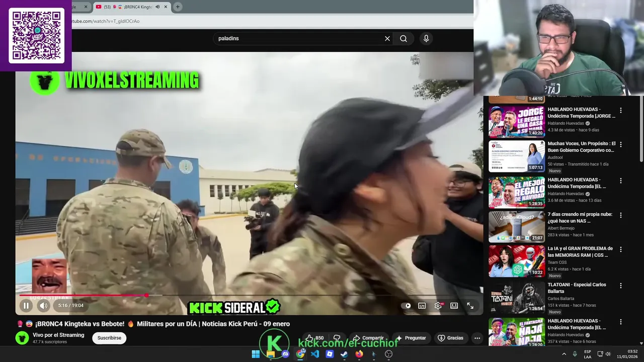644x362 pixels.
Task: Toggle subtitles in the video player
Action: point(422,306)
